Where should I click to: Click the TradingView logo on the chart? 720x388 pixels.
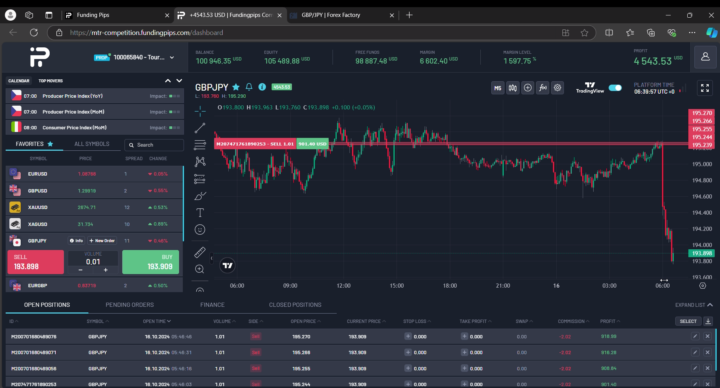click(227, 265)
